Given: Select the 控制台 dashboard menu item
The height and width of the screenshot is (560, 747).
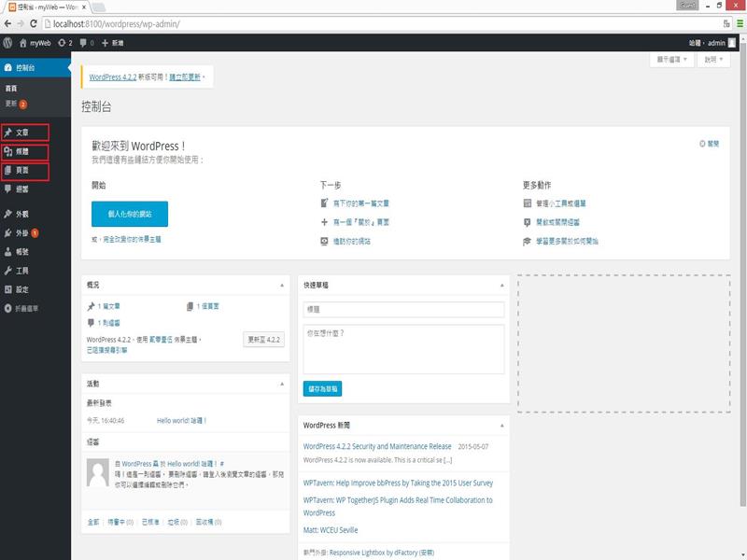Looking at the screenshot, I should point(35,67).
